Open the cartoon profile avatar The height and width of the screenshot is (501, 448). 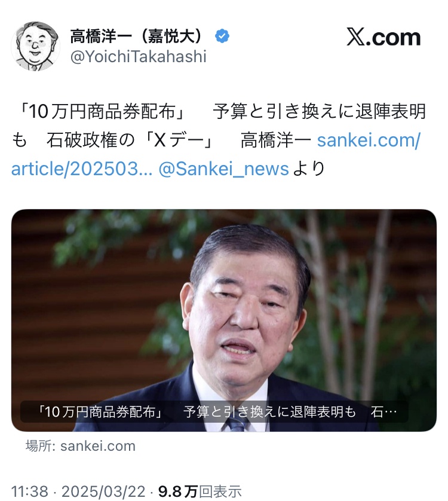point(36,46)
